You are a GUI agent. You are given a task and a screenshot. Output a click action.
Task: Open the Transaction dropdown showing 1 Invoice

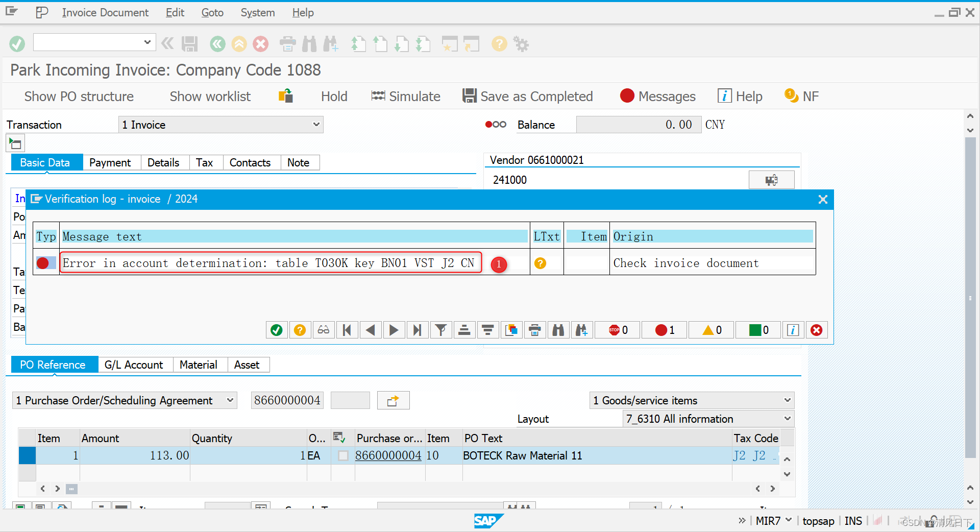pyautogui.click(x=316, y=124)
